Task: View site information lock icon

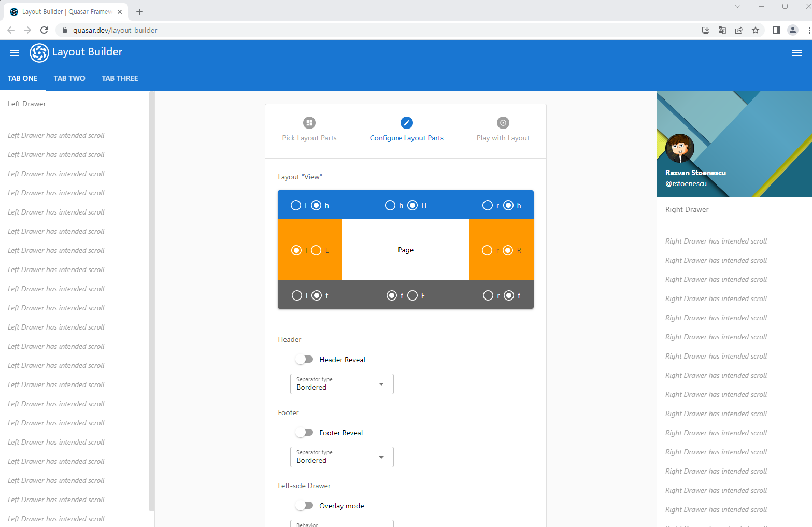Action: point(65,30)
